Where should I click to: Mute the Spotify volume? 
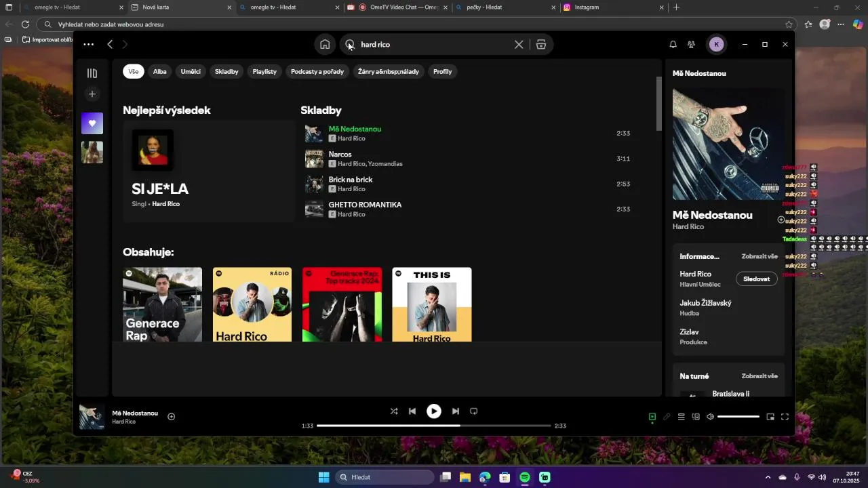click(x=710, y=417)
